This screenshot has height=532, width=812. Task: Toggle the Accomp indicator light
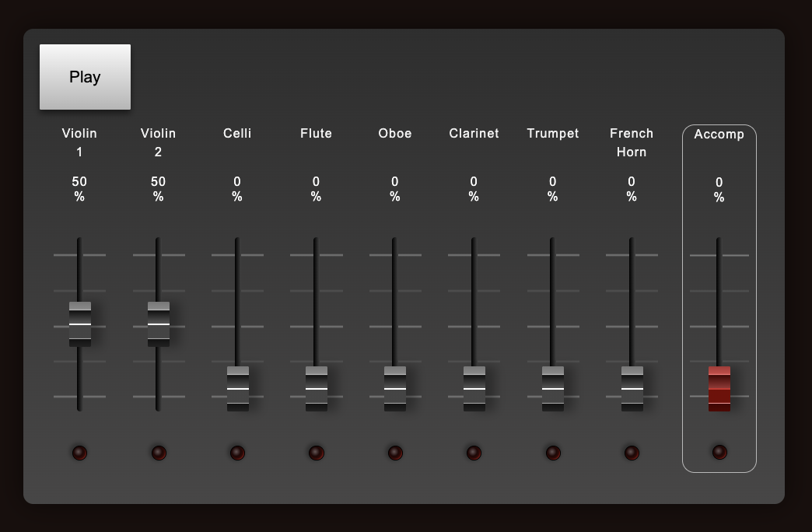tap(719, 452)
